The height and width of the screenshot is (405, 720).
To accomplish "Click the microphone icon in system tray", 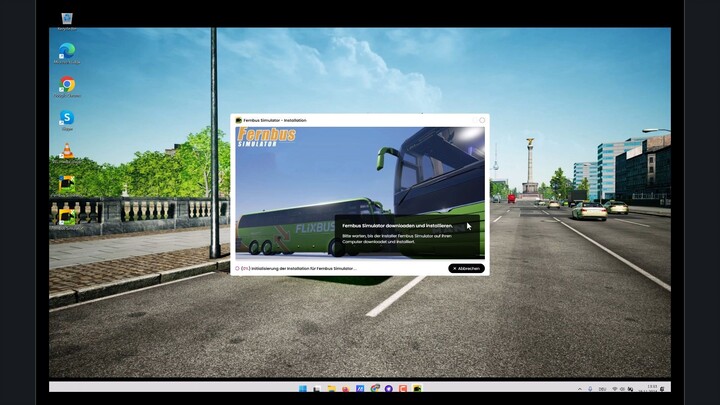I will click(590, 389).
